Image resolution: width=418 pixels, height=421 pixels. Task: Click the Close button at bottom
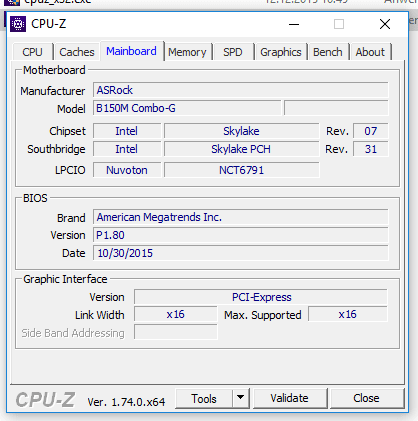click(x=367, y=398)
